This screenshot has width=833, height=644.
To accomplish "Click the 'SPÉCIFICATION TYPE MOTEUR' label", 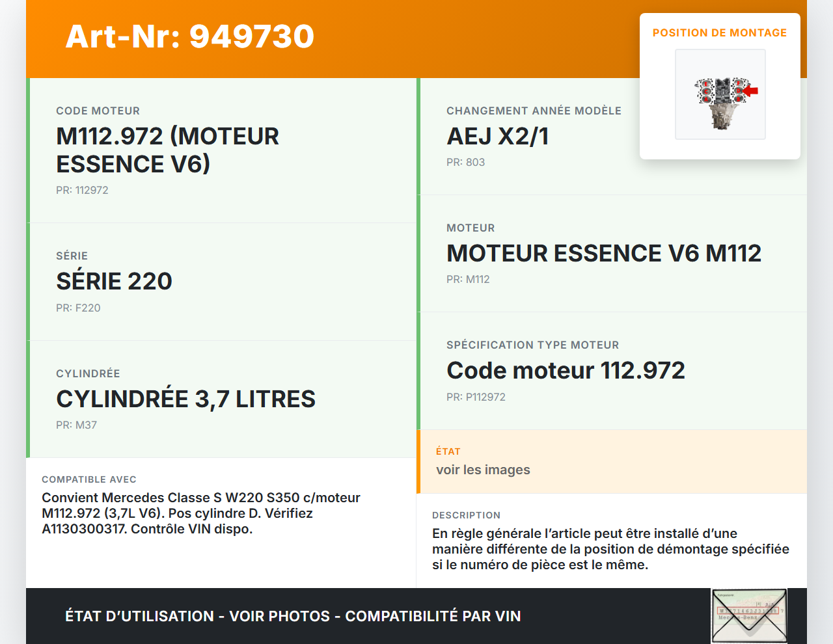I will (532, 345).
